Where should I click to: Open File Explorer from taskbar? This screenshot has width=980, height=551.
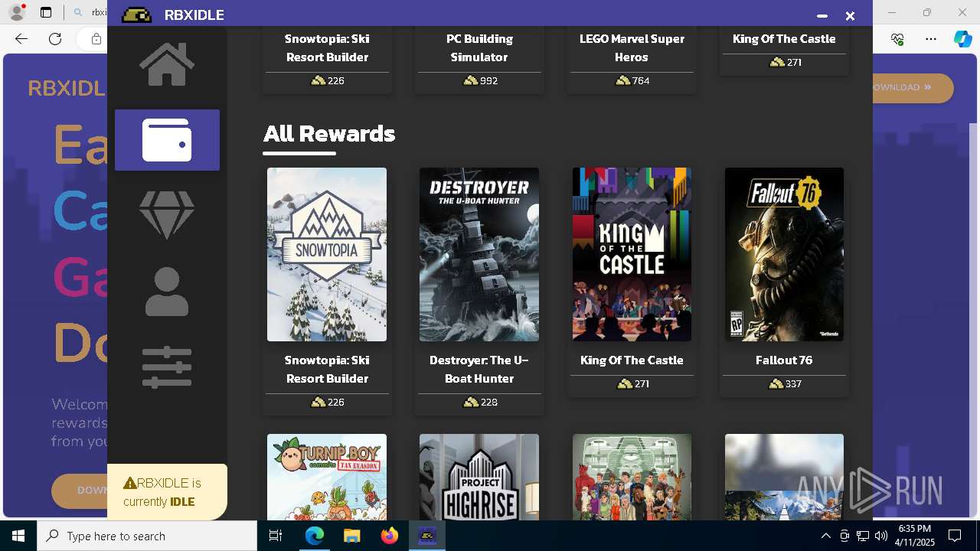point(351,536)
